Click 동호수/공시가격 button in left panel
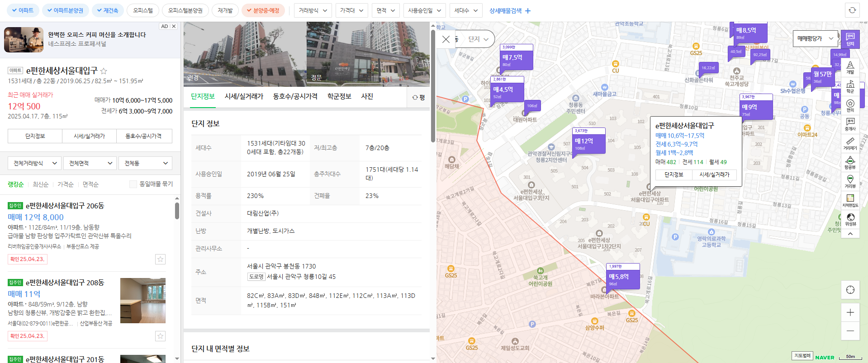The width and height of the screenshot is (868, 363). click(144, 136)
